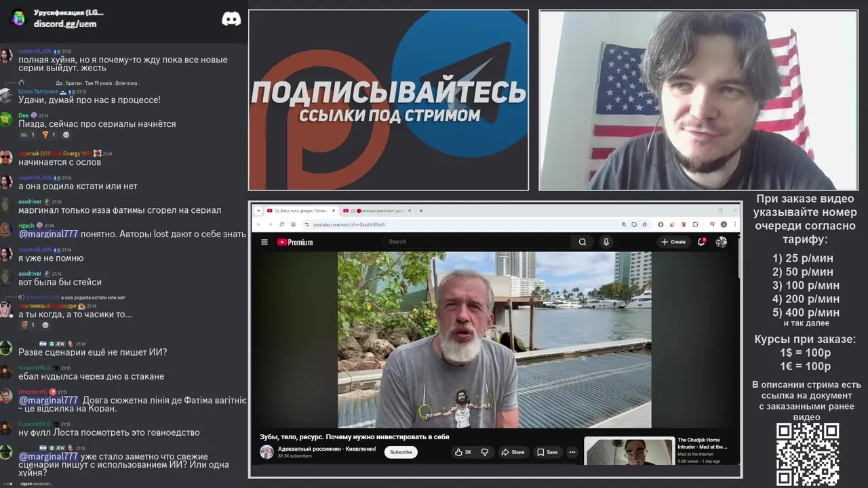Image resolution: width=868 pixels, height=488 pixels.
Task: Click the Урусификация server avatar
Action: [18, 18]
